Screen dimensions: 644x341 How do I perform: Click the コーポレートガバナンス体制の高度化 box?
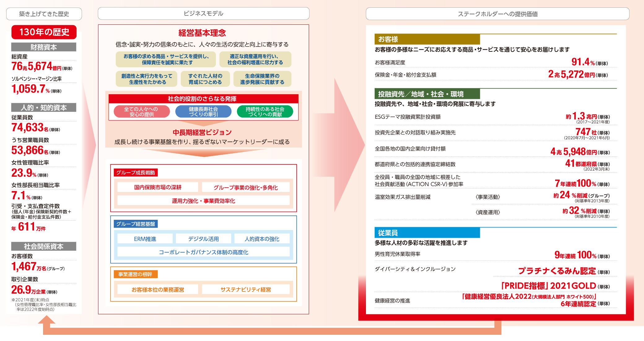pyautogui.click(x=203, y=252)
